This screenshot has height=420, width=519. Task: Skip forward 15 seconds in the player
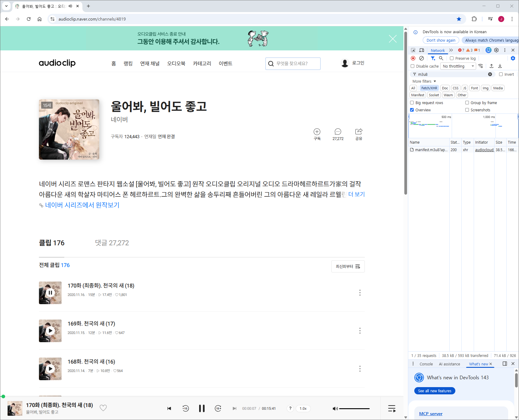click(218, 408)
